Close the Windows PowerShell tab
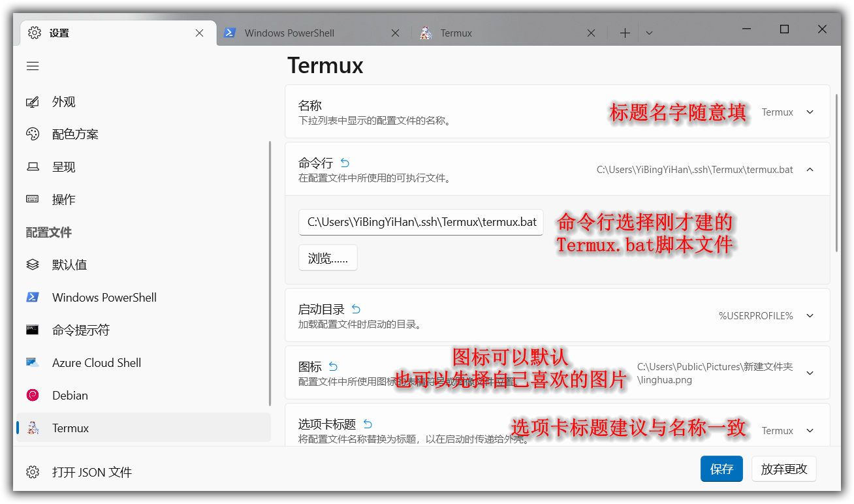Viewport: 854px width, 504px height. pos(395,33)
